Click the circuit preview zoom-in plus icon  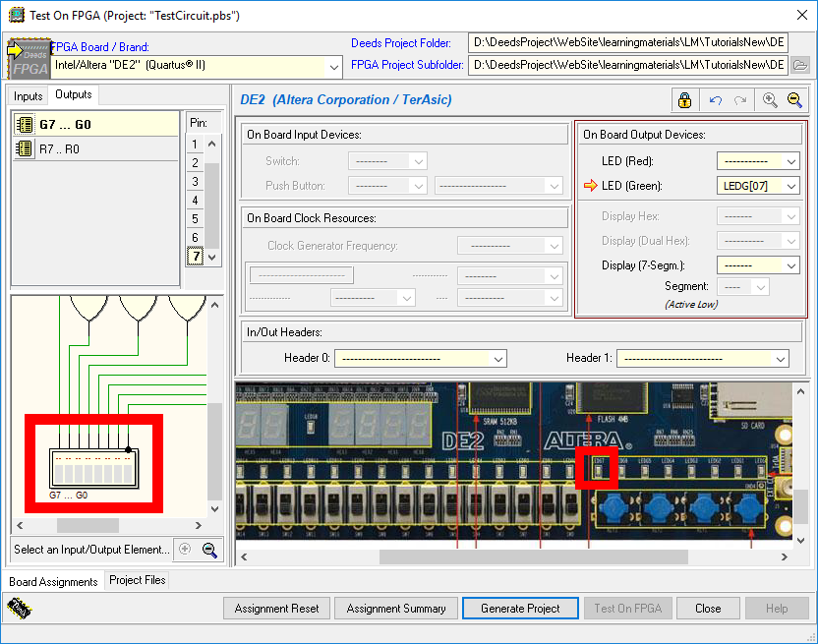[185, 549]
